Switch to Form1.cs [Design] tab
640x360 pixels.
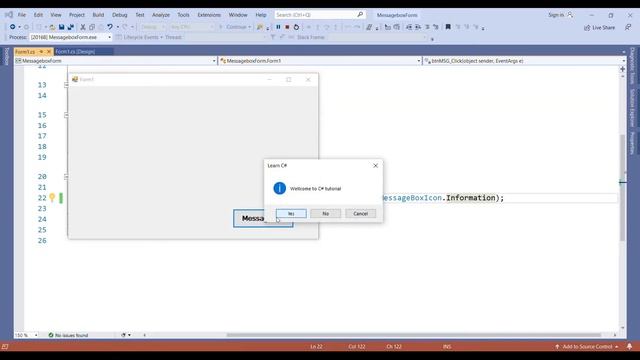coord(75,52)
